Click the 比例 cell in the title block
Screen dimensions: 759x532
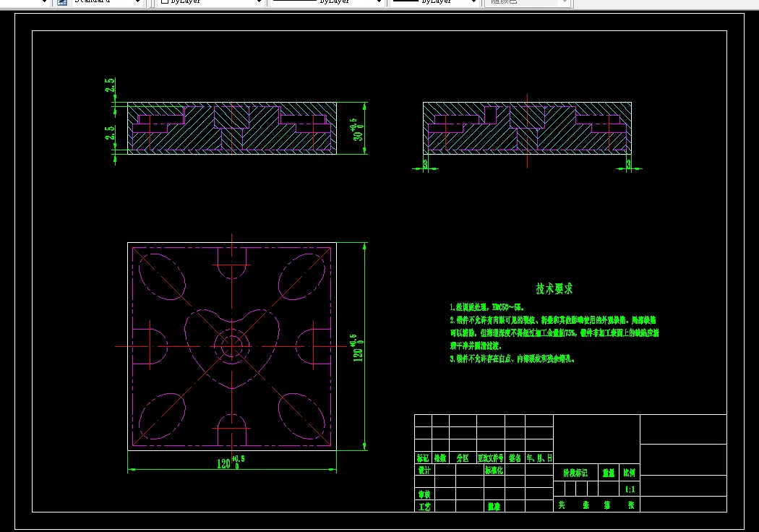coord(630,473)
